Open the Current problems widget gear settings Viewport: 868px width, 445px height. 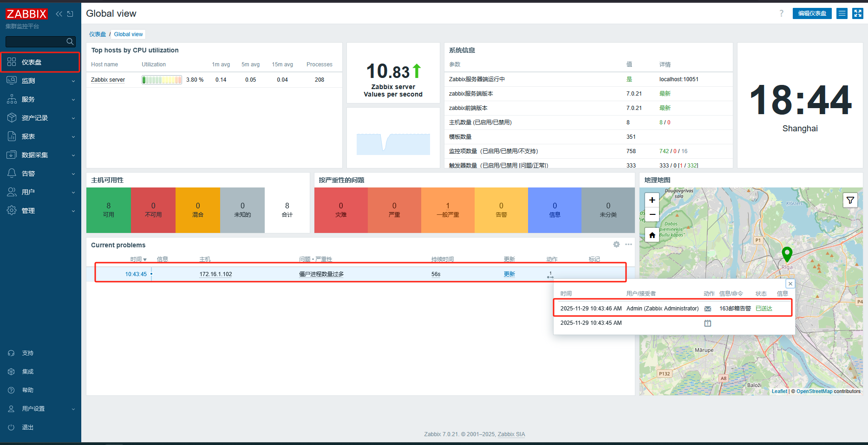[x=616, y=245]
